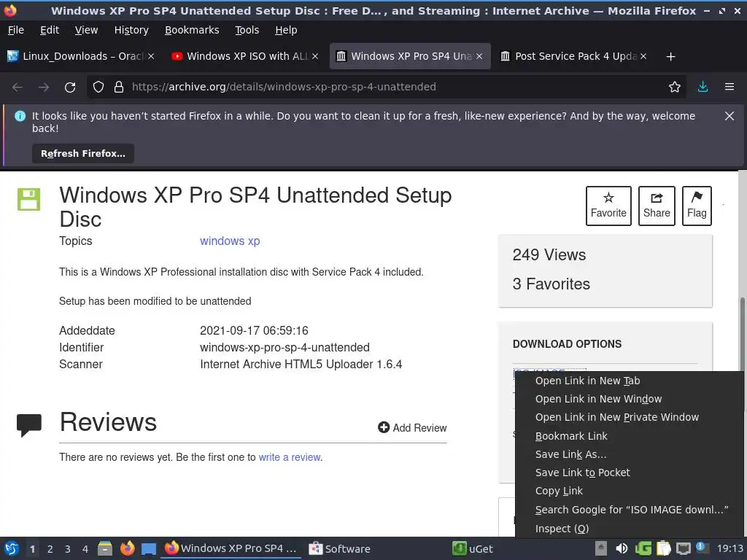This screenshot has width=747, height=560.
Task: Click the Reviews speech bubble icon
Action: pos(29,425)
